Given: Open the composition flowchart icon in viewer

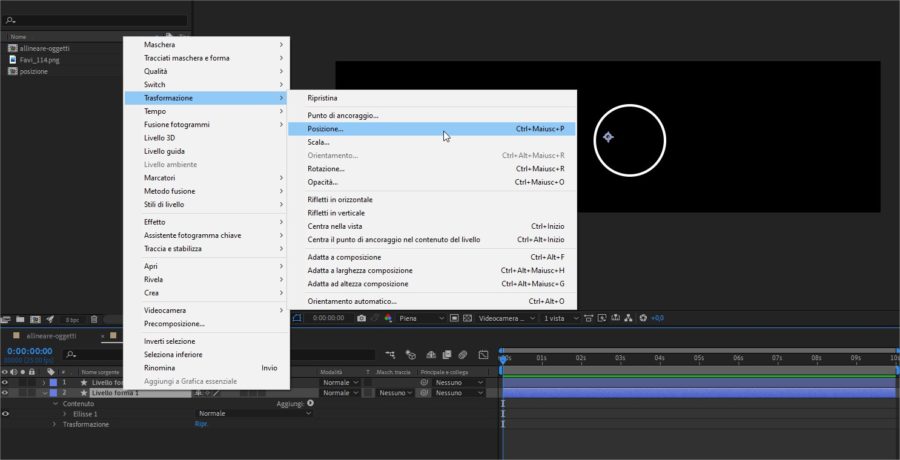Looking at the screenshot, I should pos(629,318).
